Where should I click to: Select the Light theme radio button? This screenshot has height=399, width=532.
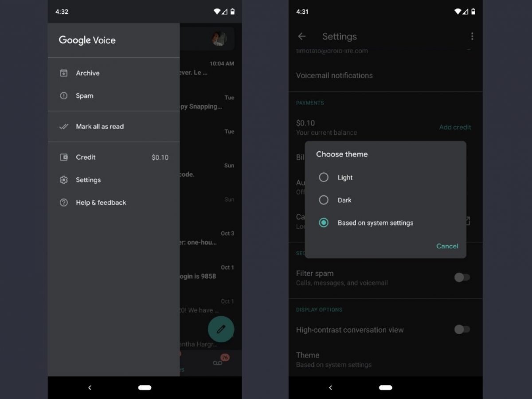click(324, 177)
